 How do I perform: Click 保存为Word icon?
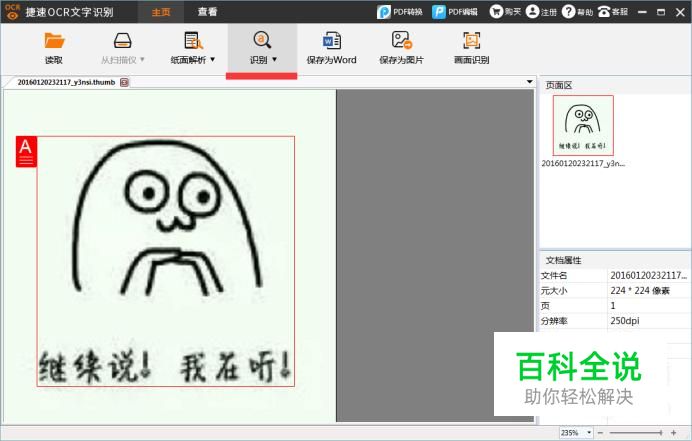(331, 41)
